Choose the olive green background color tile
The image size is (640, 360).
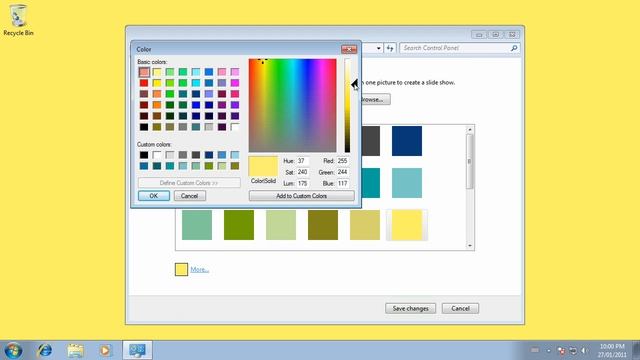pyautogui.click(x=239, y=225)
